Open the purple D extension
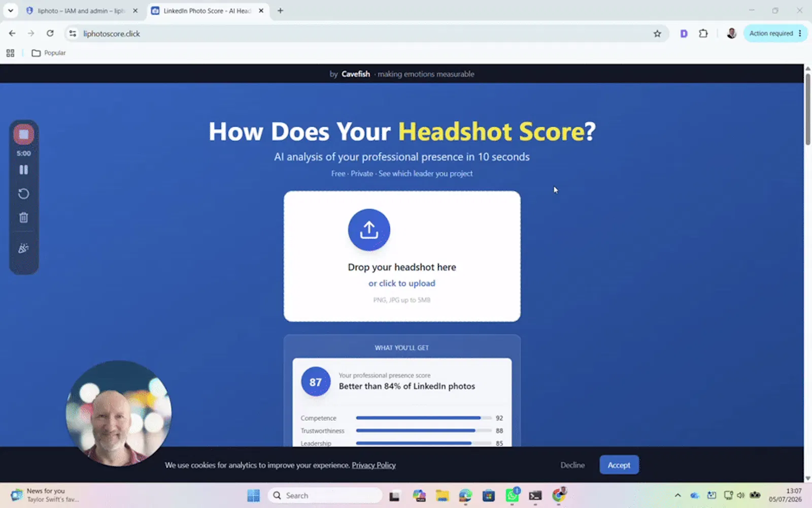812x508 pixels. tap(684, 34)
